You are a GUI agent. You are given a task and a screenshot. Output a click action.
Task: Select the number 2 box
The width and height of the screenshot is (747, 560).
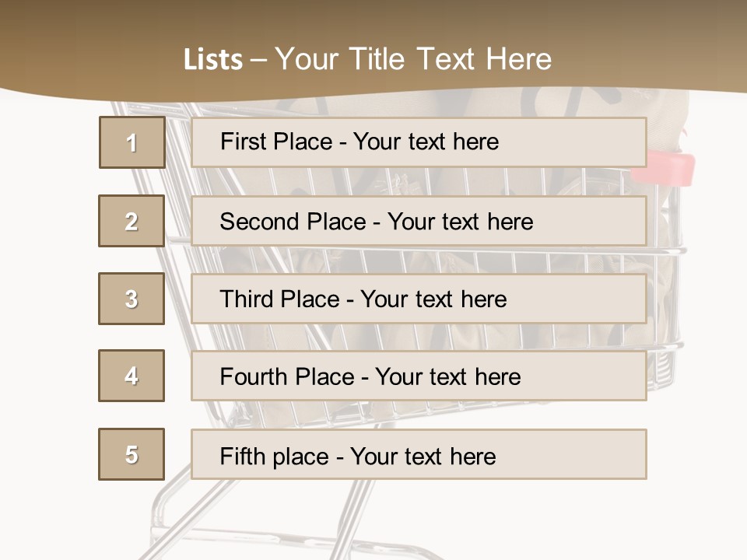click(x=132, y=221)
